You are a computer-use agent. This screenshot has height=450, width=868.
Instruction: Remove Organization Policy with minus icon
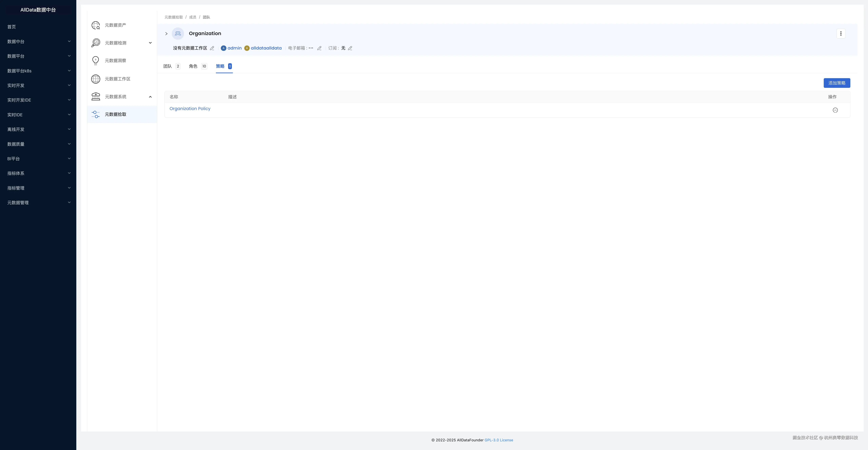point(835,110)
